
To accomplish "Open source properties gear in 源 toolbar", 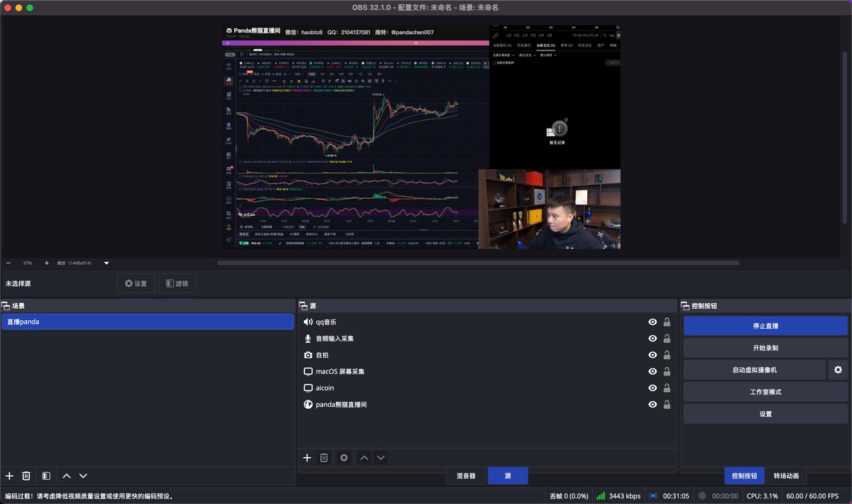I will point(344,458).
